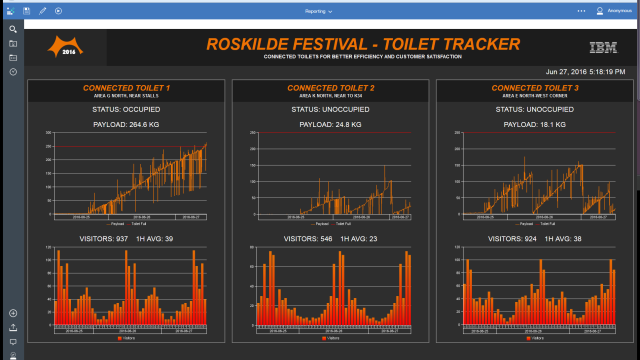Screen dimensions: 640x360
Task: Click Toilet 3 payload line chart
Action: pos(535,178)
